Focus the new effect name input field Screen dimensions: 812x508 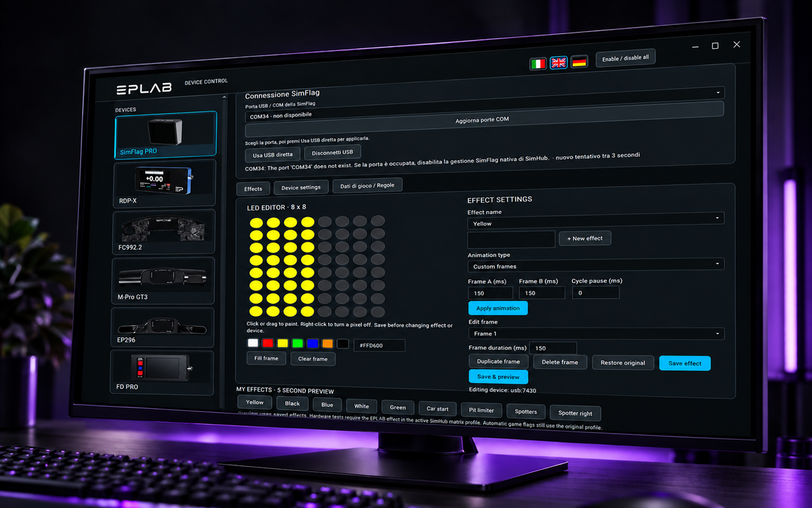click(x=512, y=239)
